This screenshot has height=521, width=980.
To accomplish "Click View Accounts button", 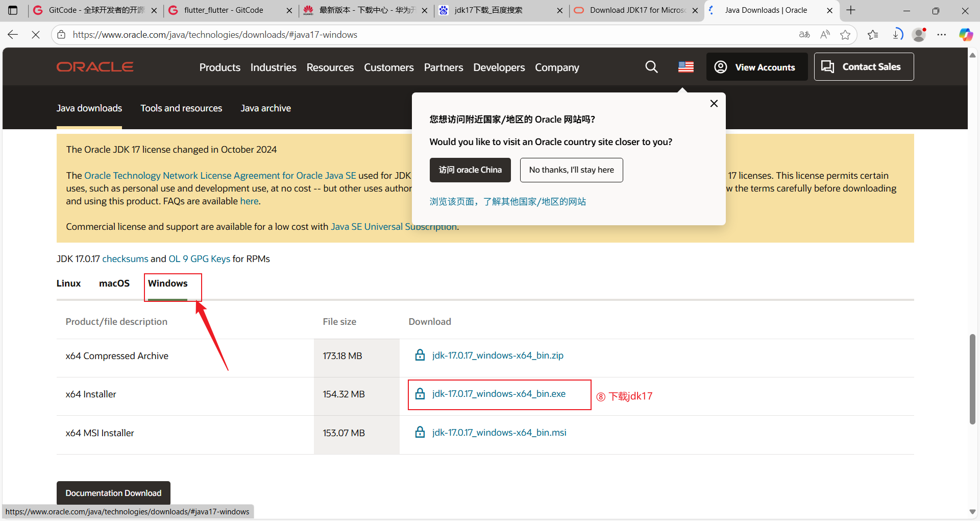I will (x=757, y=67).
